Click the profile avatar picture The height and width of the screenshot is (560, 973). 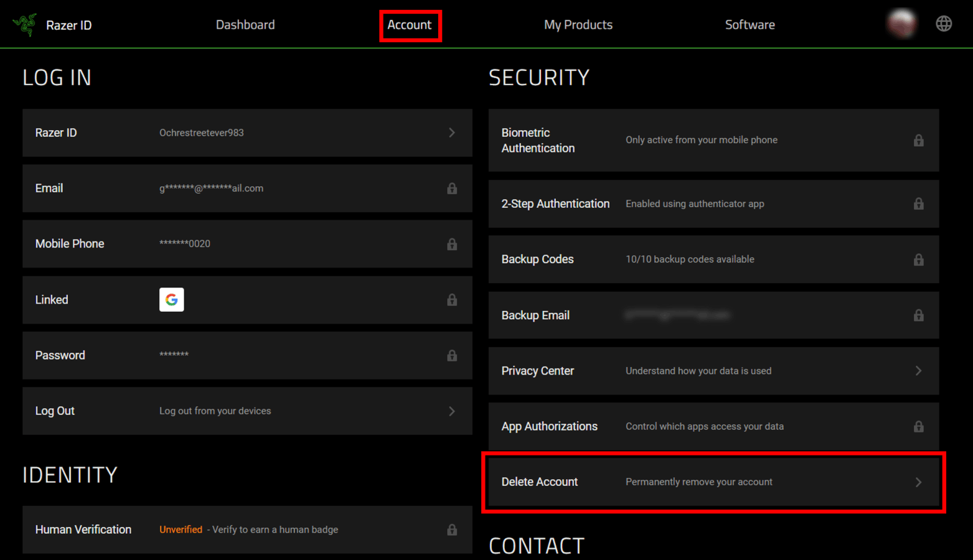[x=902, y=23]
